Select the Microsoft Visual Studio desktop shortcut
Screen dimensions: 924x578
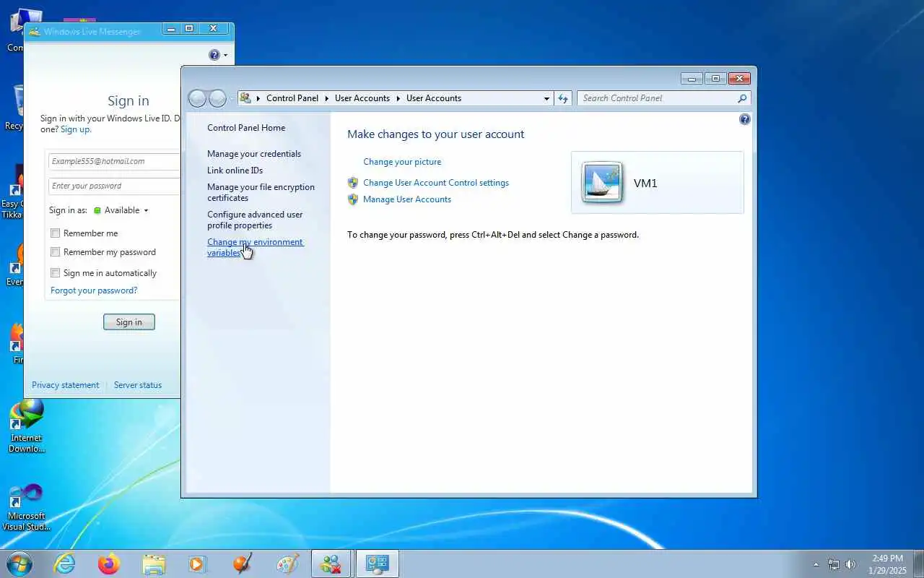click(x=27, y=507)
